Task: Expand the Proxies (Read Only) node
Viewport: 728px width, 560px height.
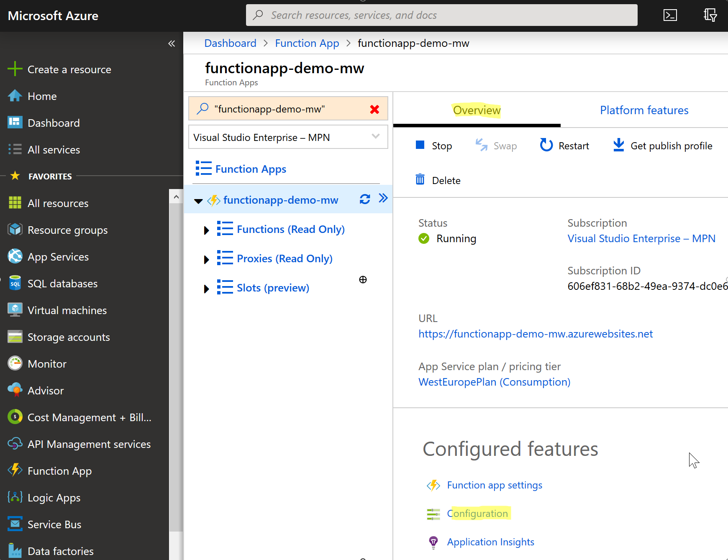Action: pyautogui.click(x=205, y=259)
